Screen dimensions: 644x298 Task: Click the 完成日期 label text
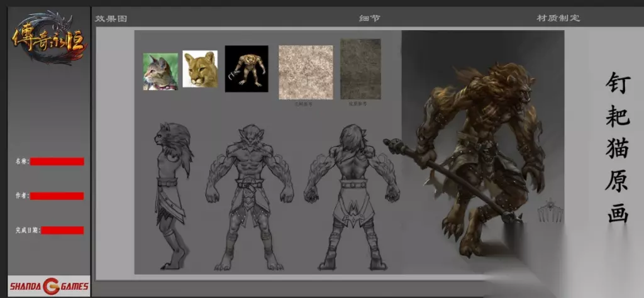click(x=27, y=230)
